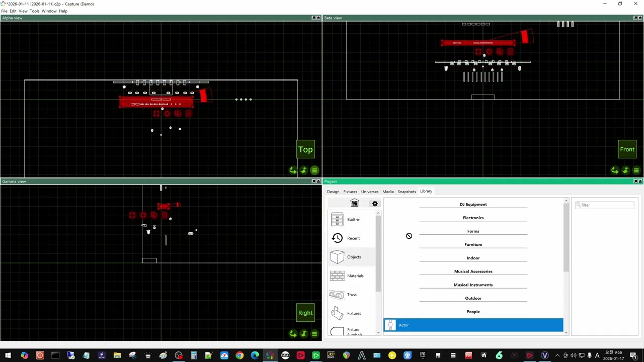
Task: Detach the Beta view panel
Action: 635,18
